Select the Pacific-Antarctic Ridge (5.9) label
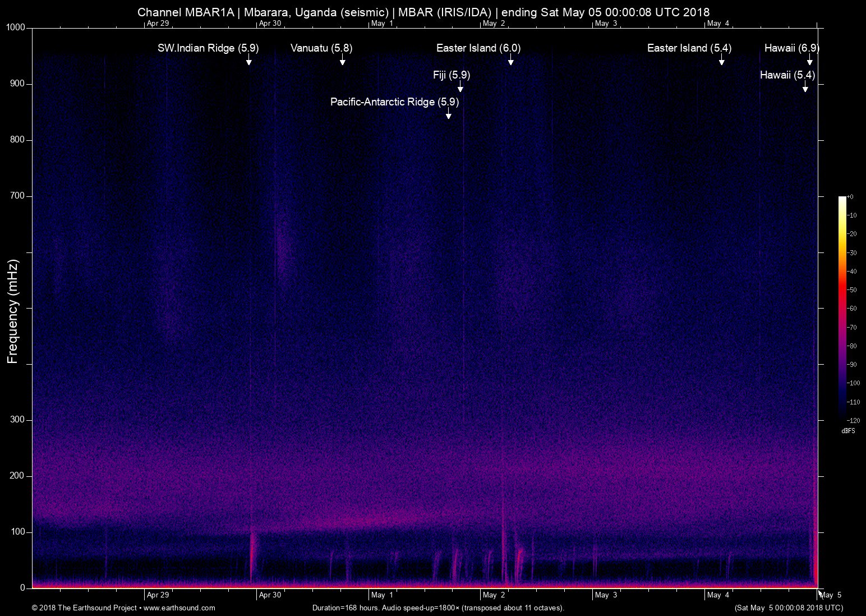The image size is (866, 616). coord(394,102)
